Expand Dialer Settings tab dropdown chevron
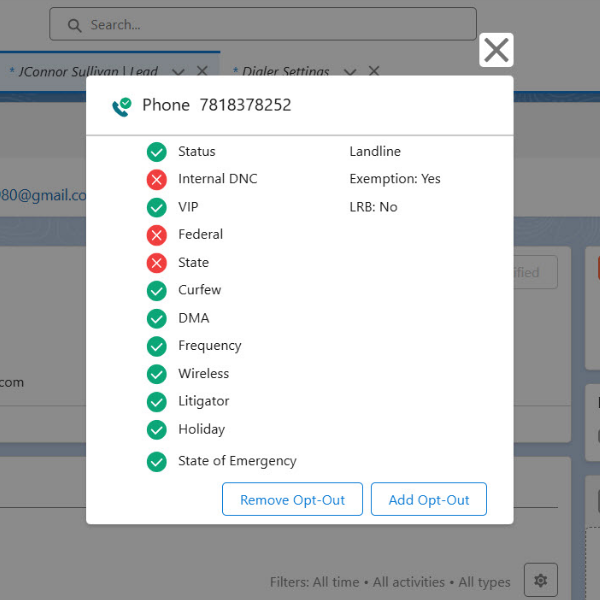 pos(350,72)
